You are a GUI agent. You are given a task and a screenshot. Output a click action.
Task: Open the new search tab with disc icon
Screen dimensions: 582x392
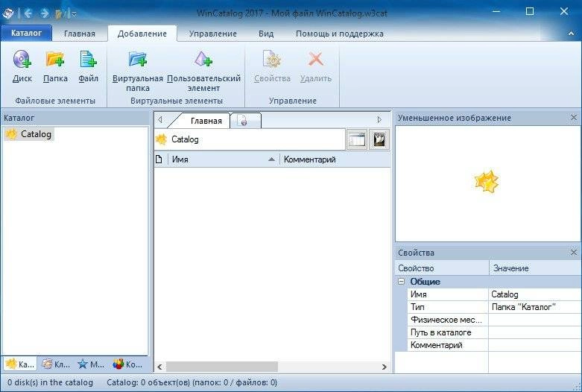coord(245,121)
